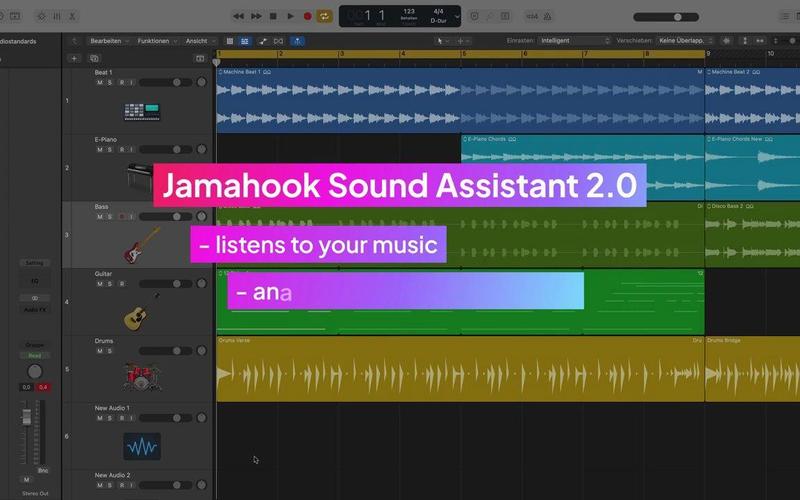800x500 pixels.
Task: Adjust the master volume slider in control bar
Action: (x=666, y=17)
